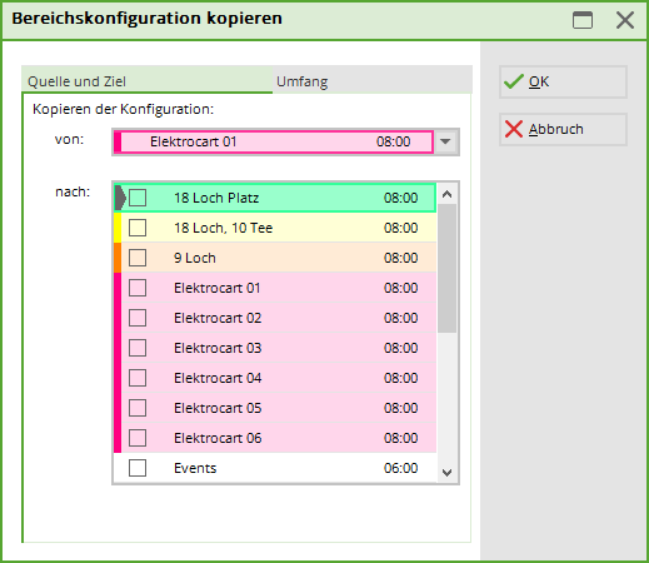Maximize the Bereichskonfiguration kopieren dialog
Screen dimensions: 649x563
tap(582, 20)
